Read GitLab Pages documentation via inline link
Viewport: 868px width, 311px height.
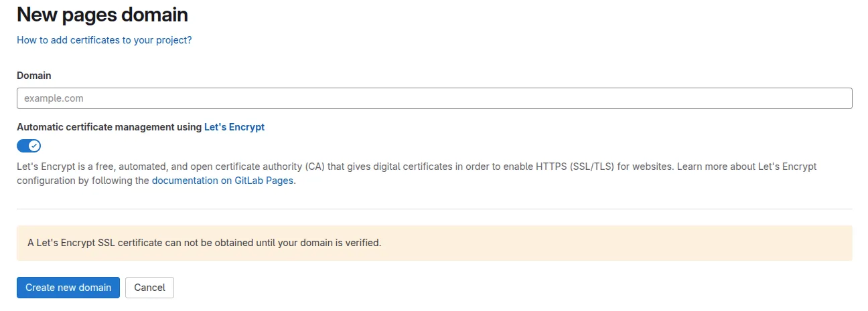coord(222,181)
